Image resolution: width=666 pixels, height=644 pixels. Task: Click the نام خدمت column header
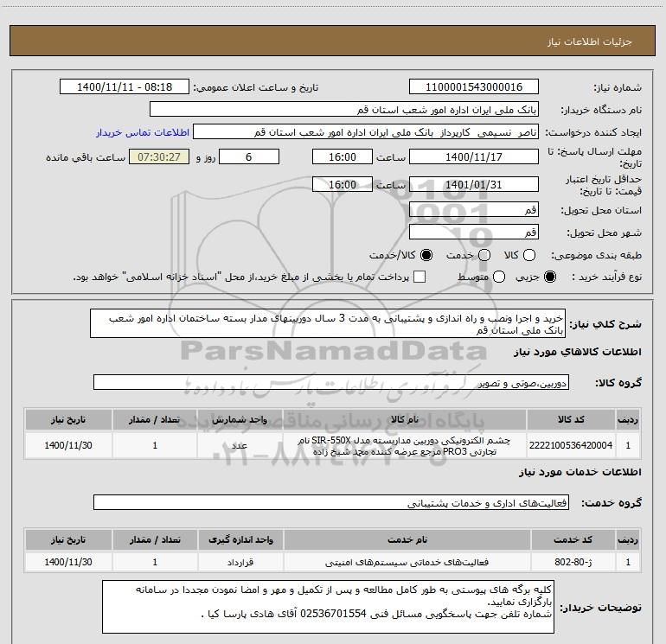tap(407, 539)
